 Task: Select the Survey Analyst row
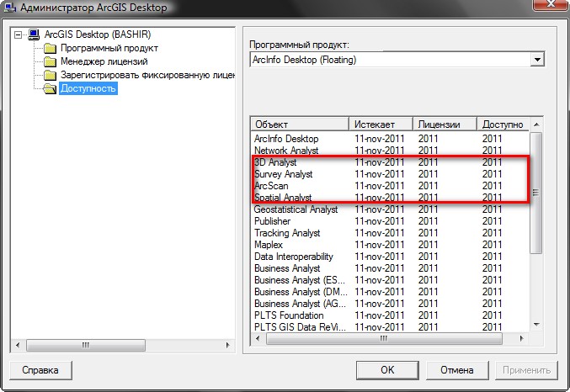pyautogui.click(x=391, y=174)
